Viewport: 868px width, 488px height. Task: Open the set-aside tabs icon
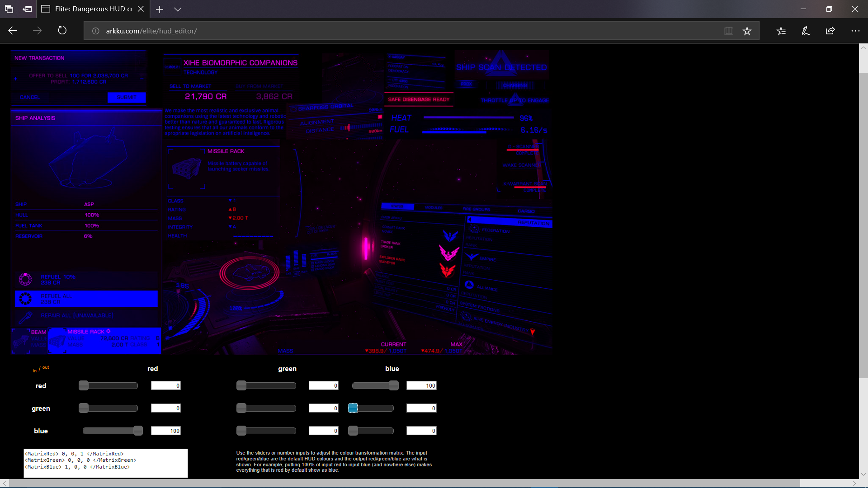(x=9, y=9)
